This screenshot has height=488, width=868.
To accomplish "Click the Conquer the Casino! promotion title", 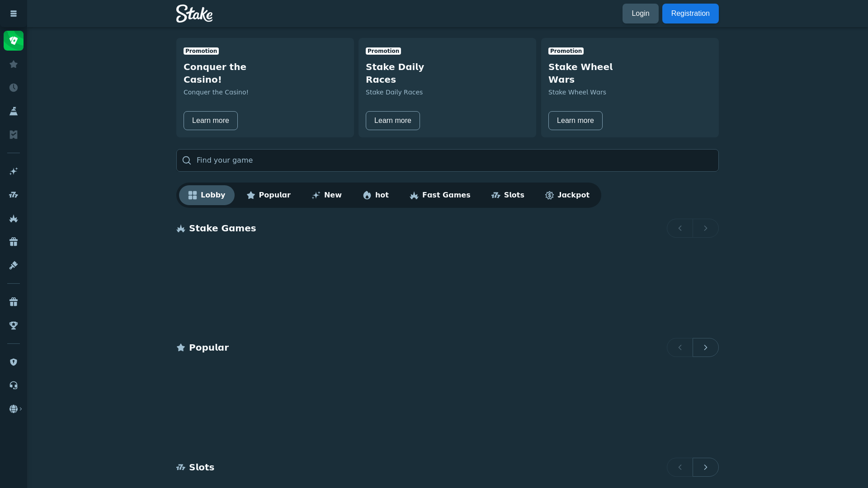I will point(215,73).
